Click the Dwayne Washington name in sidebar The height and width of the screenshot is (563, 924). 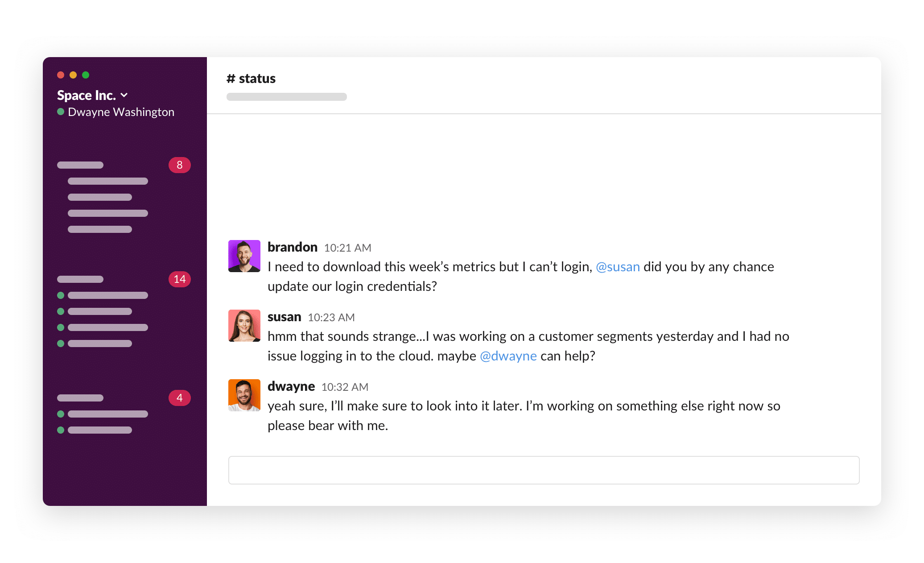click(121, 112)
